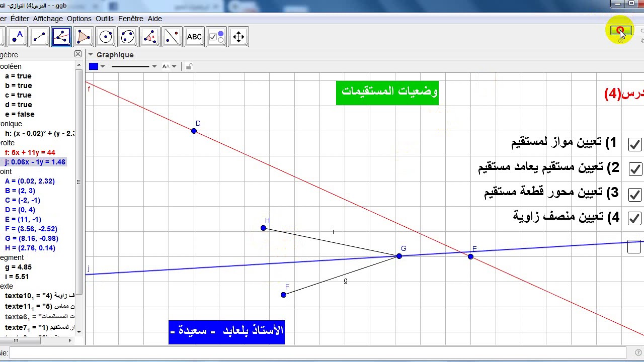Open the Outils menu
The image size is (644, 362).
click(x=105, y=19)
